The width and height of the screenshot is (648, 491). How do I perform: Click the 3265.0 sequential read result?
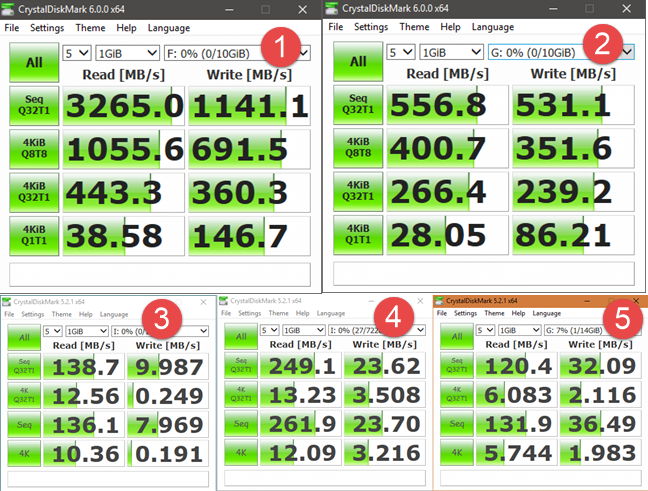pyautogui.click(x=124, y=106)
